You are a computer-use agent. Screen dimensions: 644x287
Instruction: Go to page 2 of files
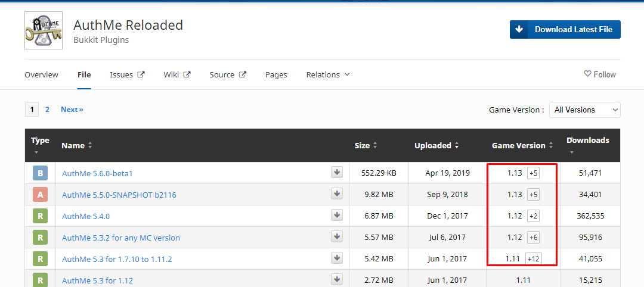pos(47,110)
